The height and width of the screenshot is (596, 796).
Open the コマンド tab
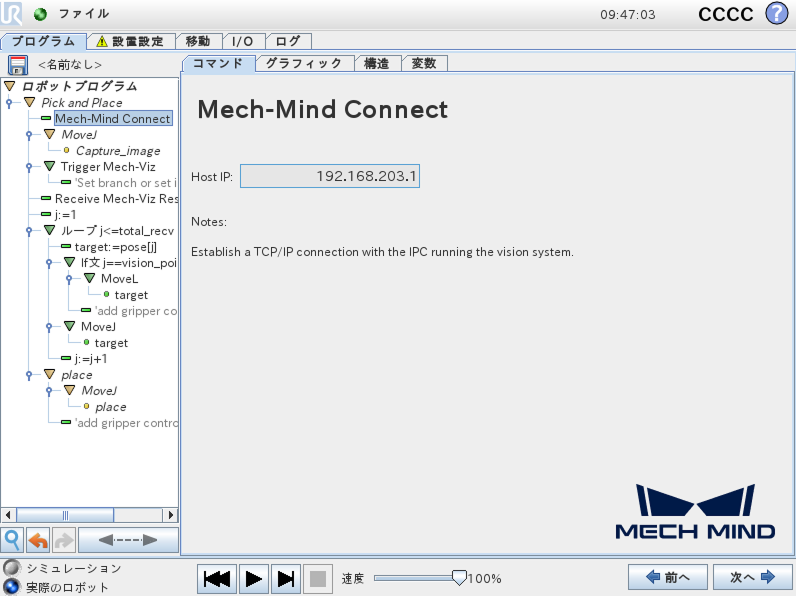point(218,63)
